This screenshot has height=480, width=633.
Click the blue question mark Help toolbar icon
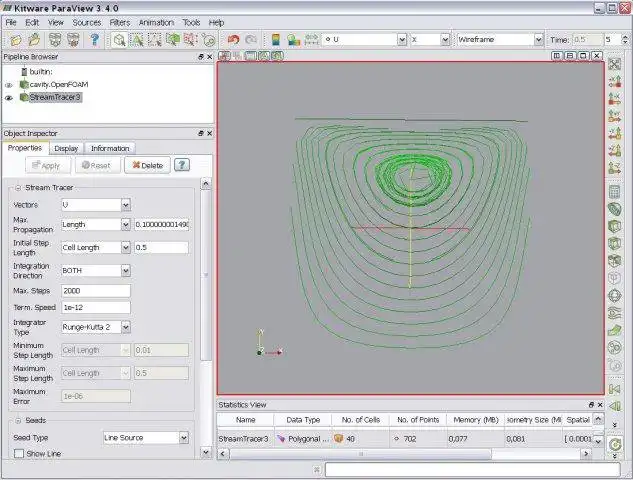coord(95,40)
